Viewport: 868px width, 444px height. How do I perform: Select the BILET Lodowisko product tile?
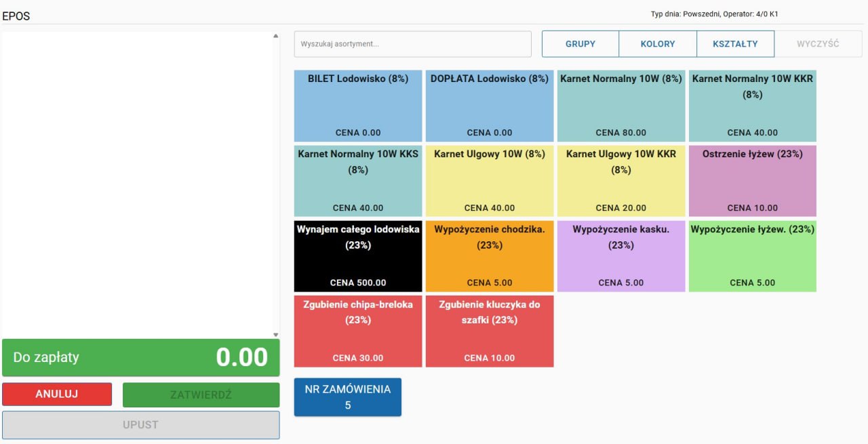tap(357, 105)
